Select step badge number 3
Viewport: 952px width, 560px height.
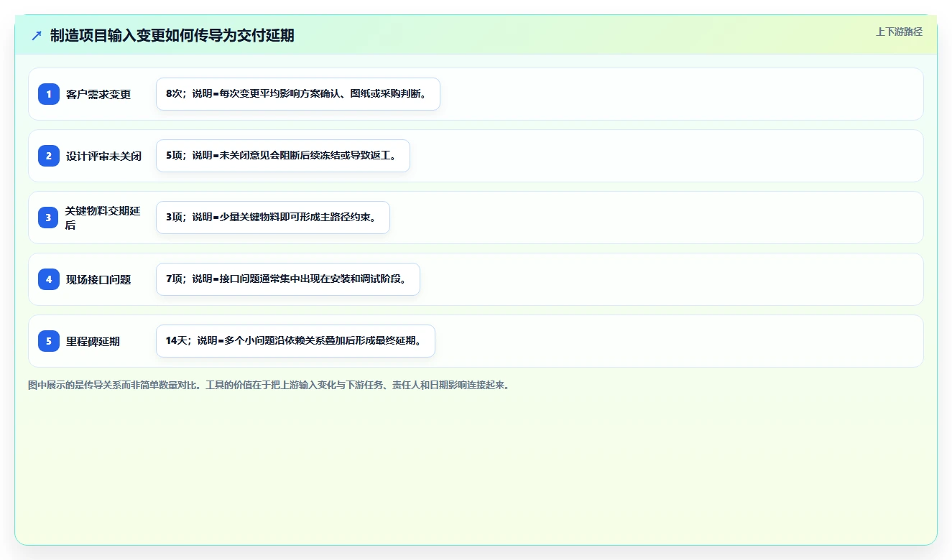coord(49,218)
